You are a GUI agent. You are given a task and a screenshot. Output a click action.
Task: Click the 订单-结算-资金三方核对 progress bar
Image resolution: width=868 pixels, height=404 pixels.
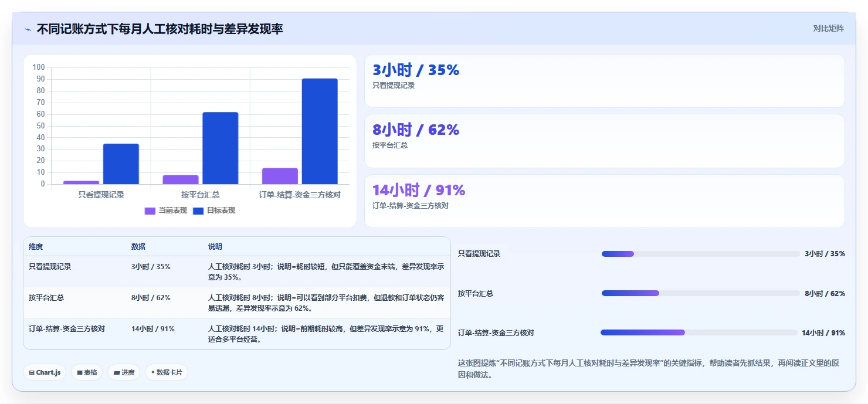699,332
